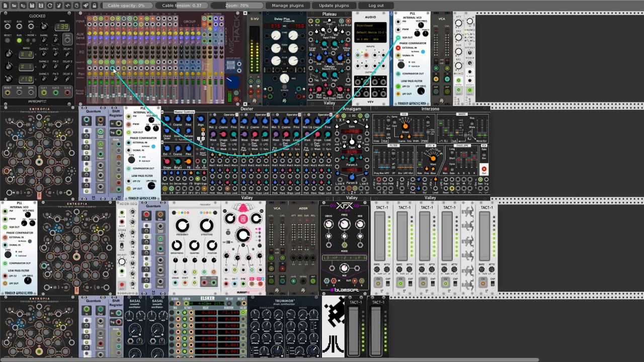Open the Default Device audio selector
The image size is (644, 362).
click(371, 32)
